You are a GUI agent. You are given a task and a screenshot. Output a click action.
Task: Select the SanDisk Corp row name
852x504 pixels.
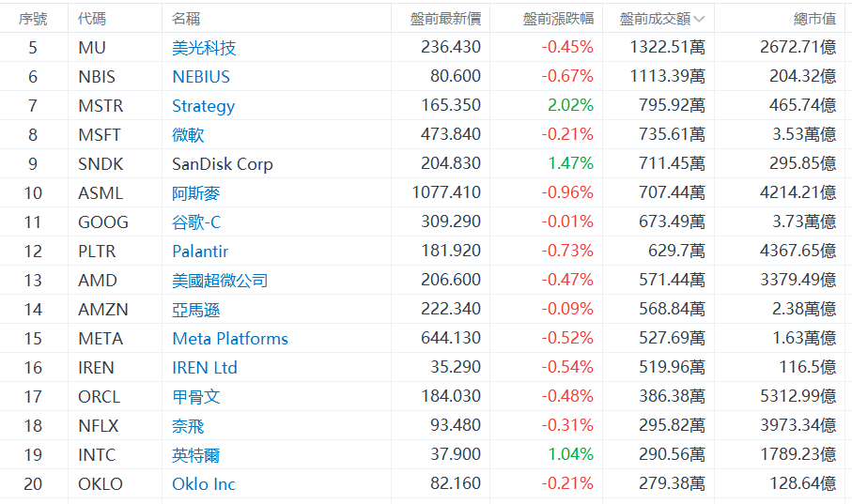pos(223,164)
